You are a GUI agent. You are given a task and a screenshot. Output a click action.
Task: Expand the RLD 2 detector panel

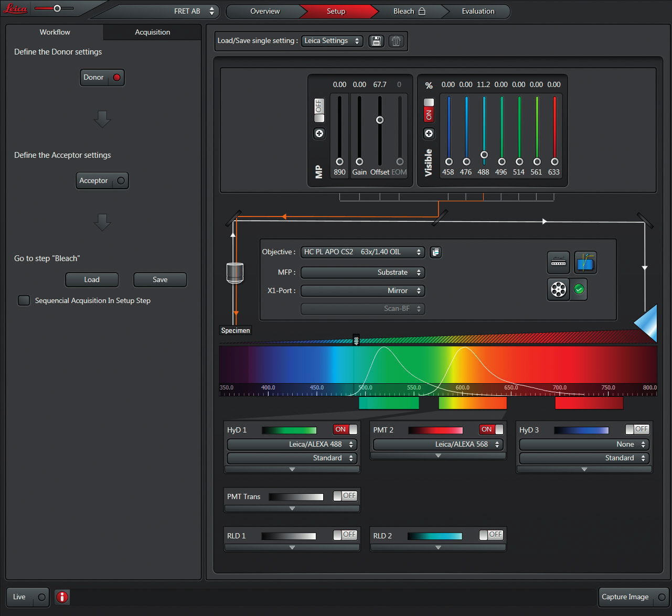click(x=438, y=547)
